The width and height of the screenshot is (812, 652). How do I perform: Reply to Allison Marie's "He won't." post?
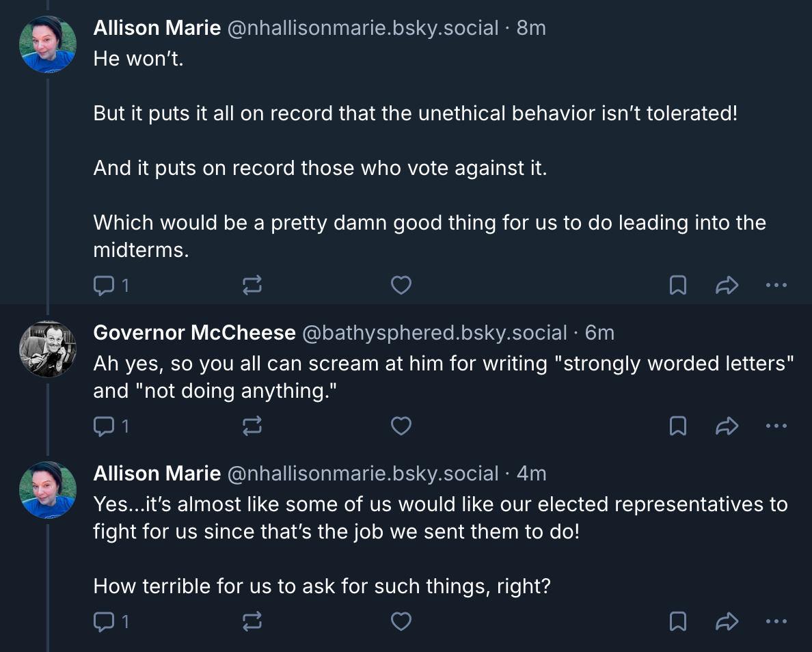pyautogui.click(x=103, y=286)
